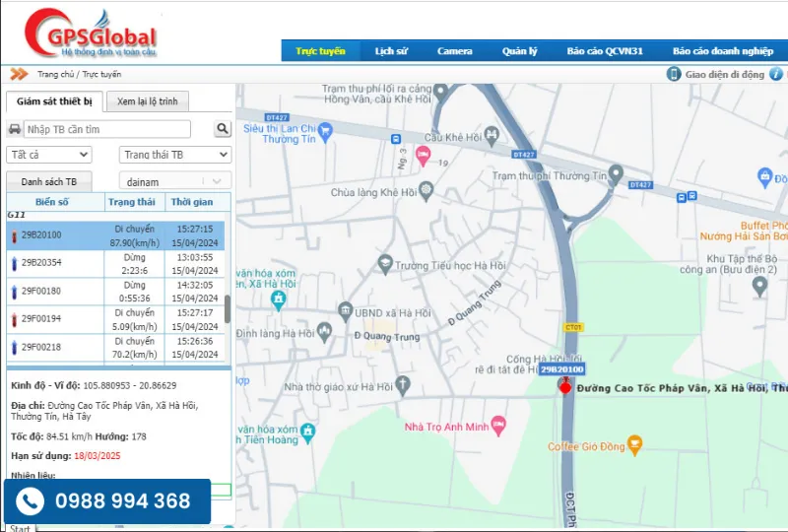Click the phone icon in hotline banner
The height and width of the screenshot is (532, 788).
(31, 501)
